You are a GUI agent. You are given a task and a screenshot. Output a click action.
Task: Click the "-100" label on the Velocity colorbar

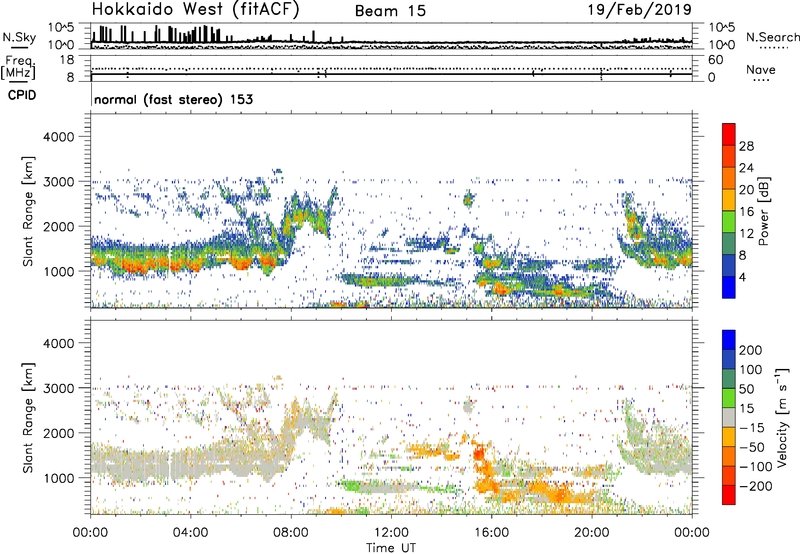click(756, 466)
